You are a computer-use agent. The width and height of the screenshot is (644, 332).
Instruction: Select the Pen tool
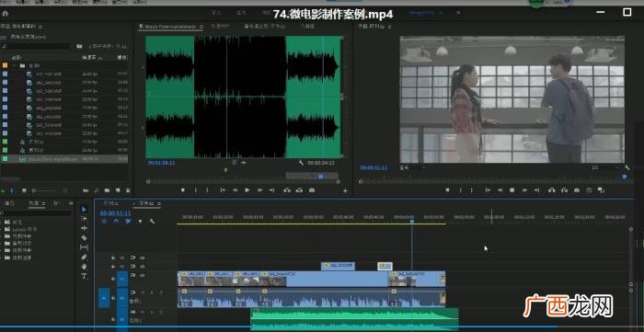[x=84, y=257]
